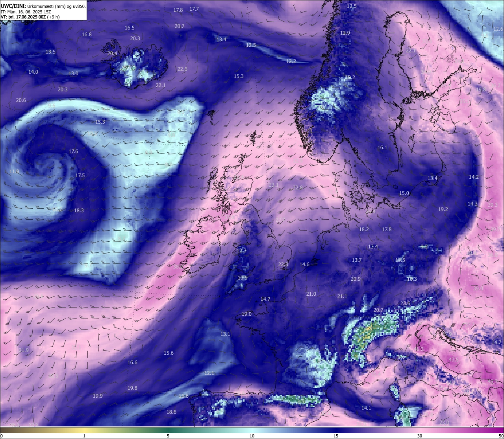Click the map value 16.1

pyautogui.click(x=382, y=147)
